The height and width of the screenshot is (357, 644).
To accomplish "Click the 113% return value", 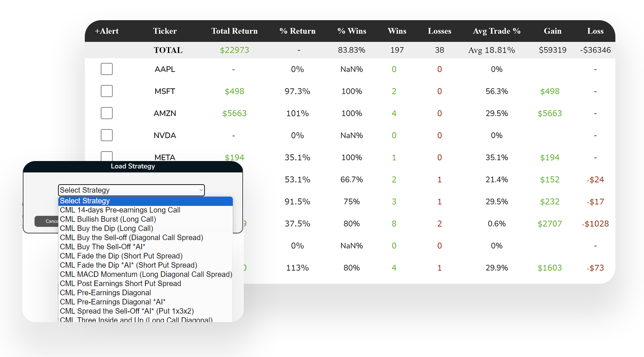I will point(297,268).
